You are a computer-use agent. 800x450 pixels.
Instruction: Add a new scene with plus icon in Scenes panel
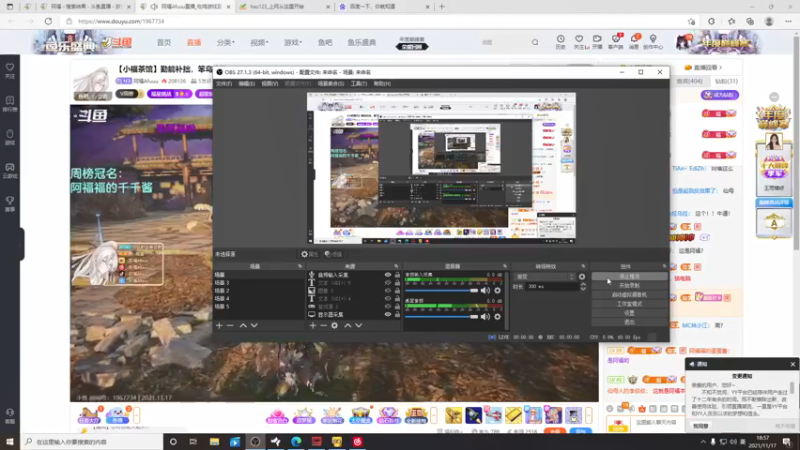[219, 326]
